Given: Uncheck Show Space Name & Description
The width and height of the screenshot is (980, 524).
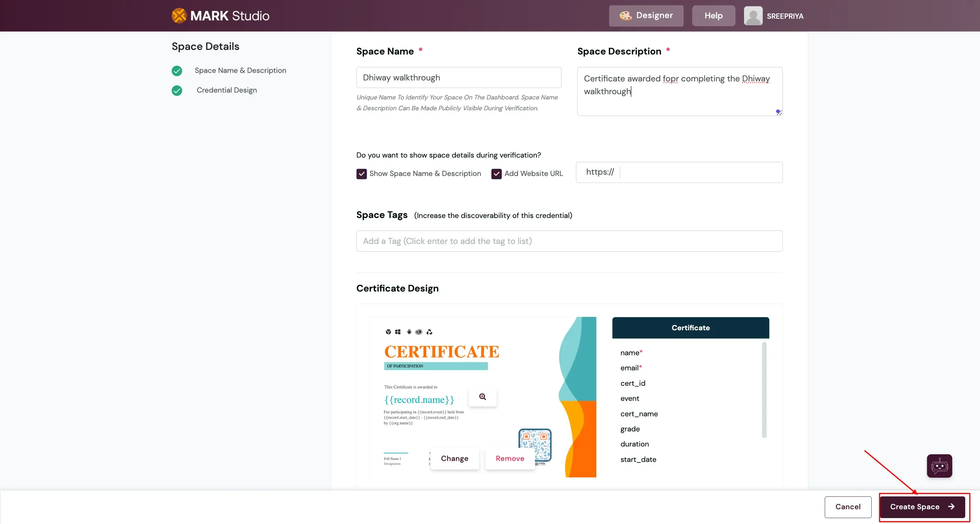Looking at the screenshot, I should (x=361, y=174).
